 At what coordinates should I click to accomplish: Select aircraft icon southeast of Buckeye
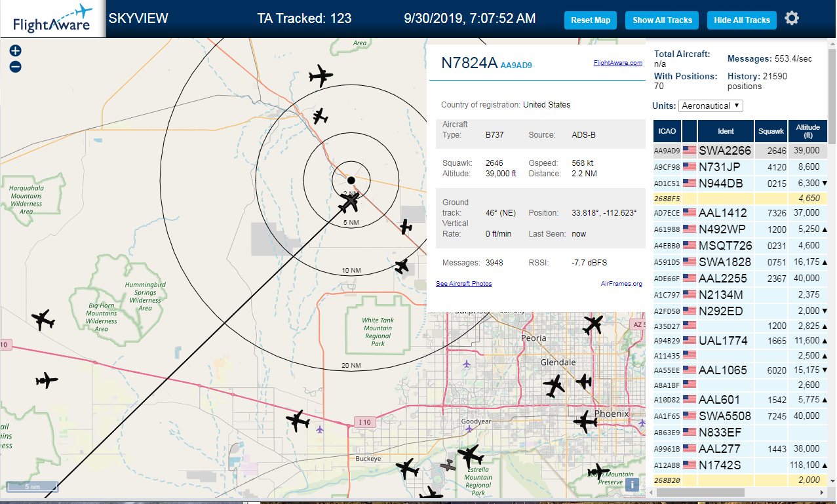tap(408, 469)
